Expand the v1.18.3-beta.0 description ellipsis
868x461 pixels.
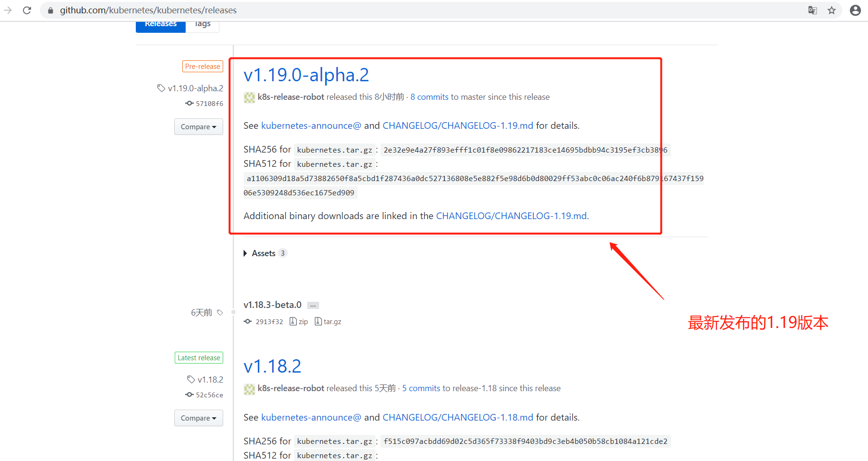coord(312,305)
